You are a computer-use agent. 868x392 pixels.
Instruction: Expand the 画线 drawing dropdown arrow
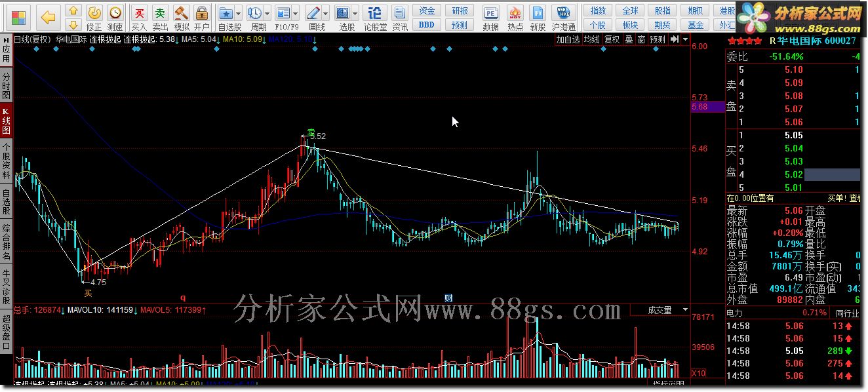tap(326, 13)
